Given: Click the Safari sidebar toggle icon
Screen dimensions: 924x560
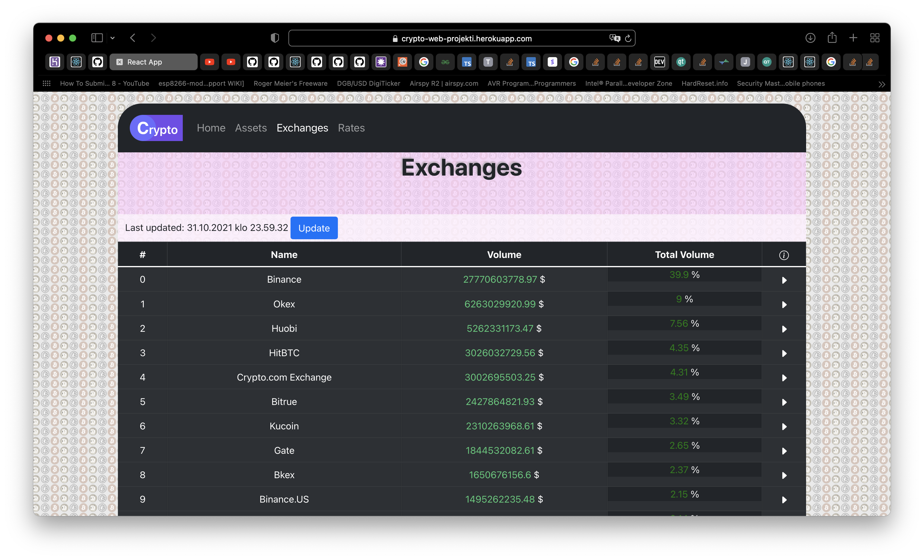Looking at the screenshot, I should (x=97, y=38).
